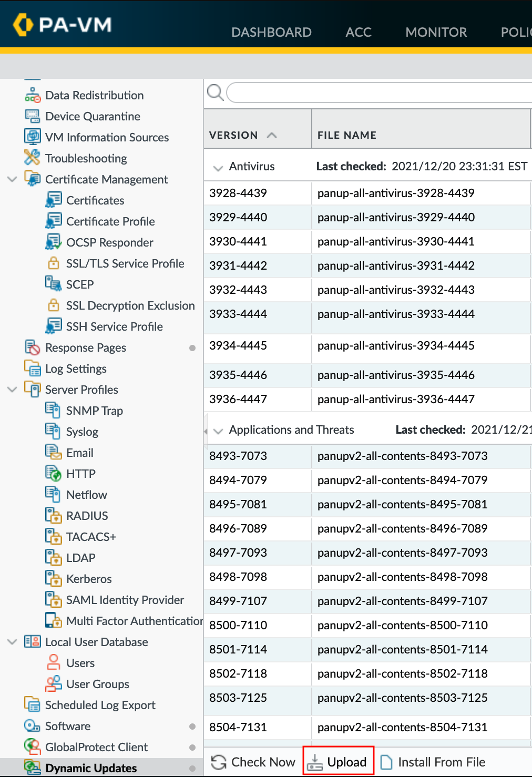Select the Syslog server profile icon
The image size is (532, 777).
pos(53,431)
